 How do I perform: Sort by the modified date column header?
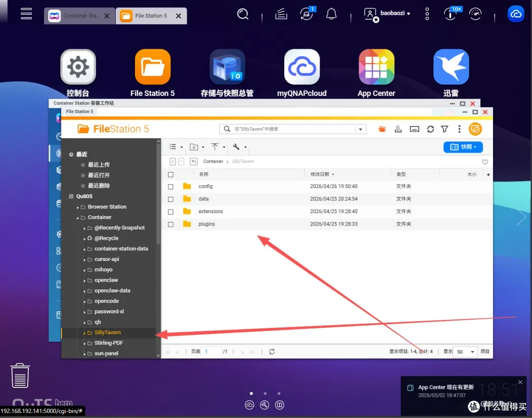(x=320, y=174)
